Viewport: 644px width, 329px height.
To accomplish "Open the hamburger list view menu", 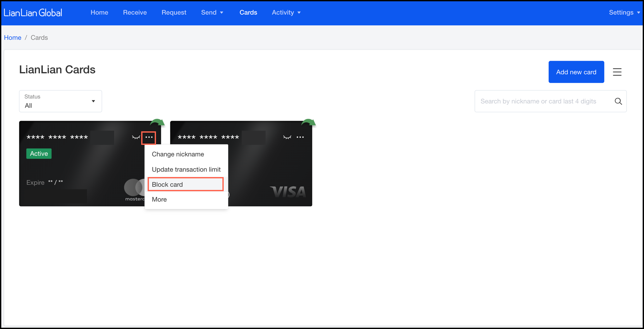I will point(617,72).
